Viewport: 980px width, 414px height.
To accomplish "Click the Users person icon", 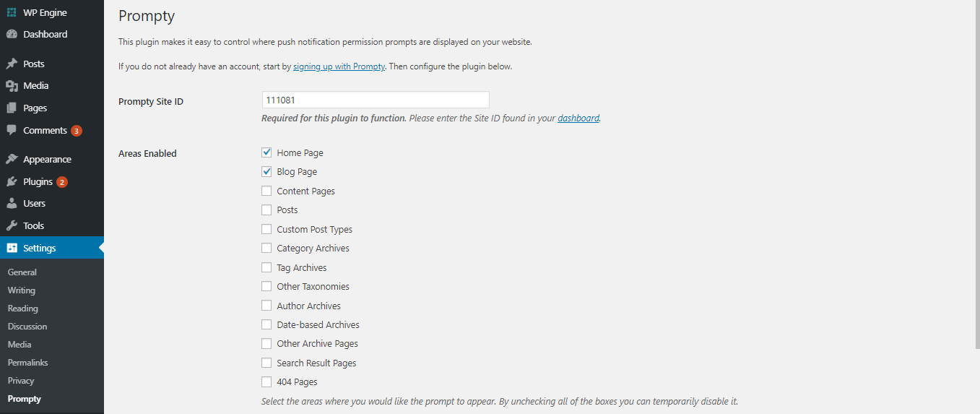I will 12,203.
